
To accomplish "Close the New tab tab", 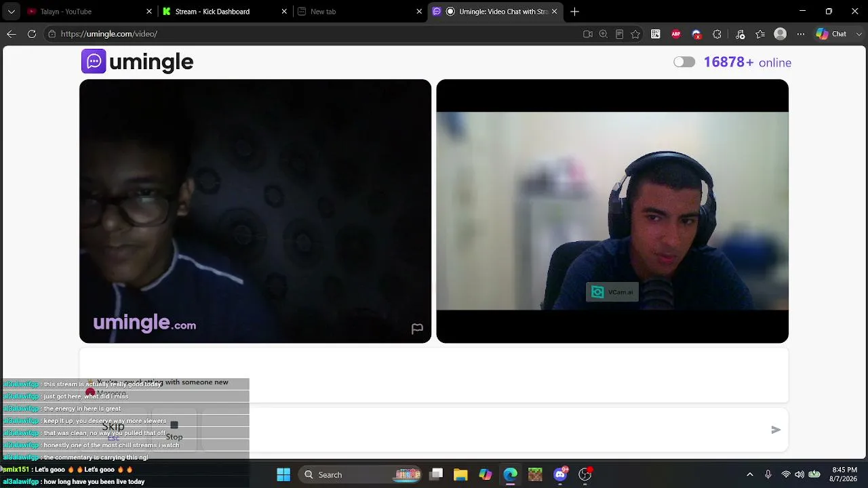I will pyautogui.click(x=419, y=12).
